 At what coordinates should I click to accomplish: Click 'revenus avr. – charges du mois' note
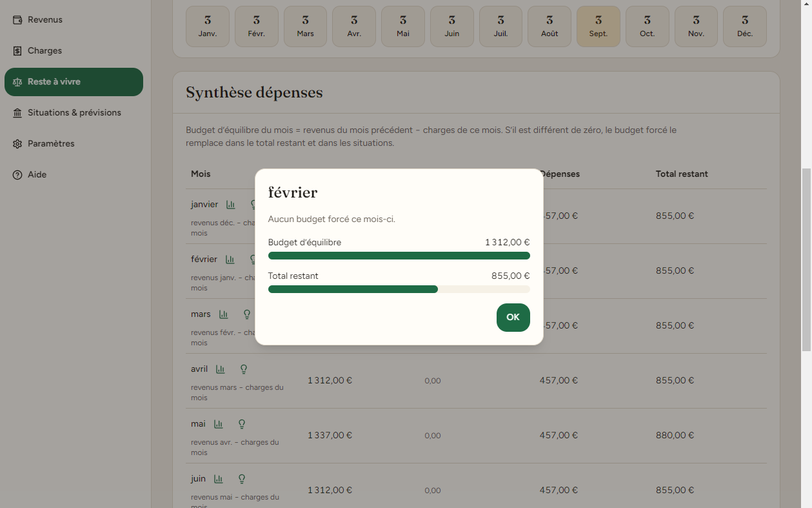[x=235, y=447]
